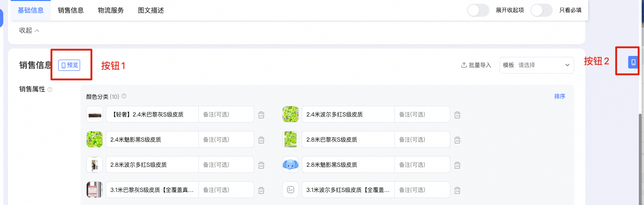The height and width of the screenshot is (205, 644).
Task: Click 备注 field of 2.4米魅影黑S级皮质
Action: (x=226, y=139)
